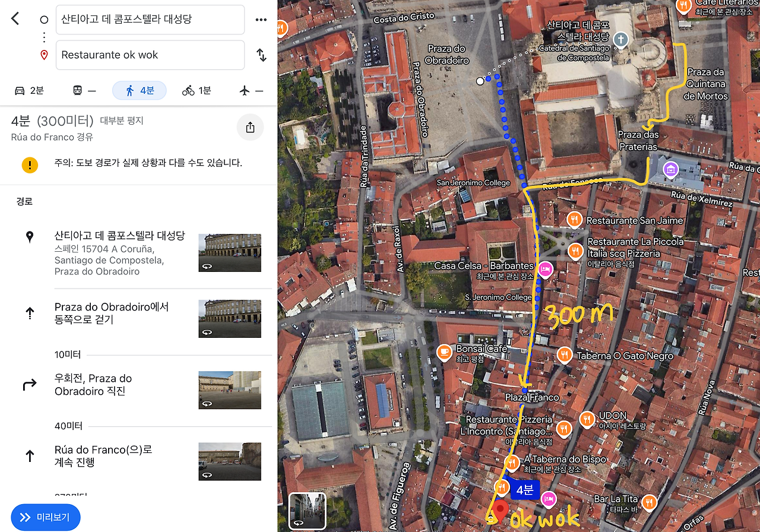Screen dimensions: 760x532
Task: Click the Taberna O Gato Negro pin
Action: (x=564, y=356)
